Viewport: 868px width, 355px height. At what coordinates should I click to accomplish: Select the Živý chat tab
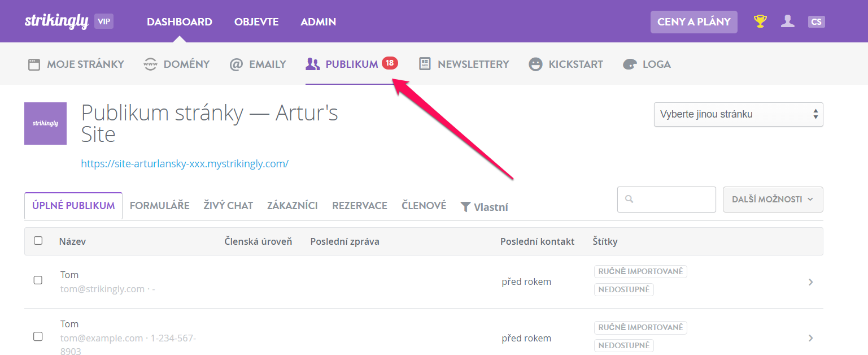[228, 206]
